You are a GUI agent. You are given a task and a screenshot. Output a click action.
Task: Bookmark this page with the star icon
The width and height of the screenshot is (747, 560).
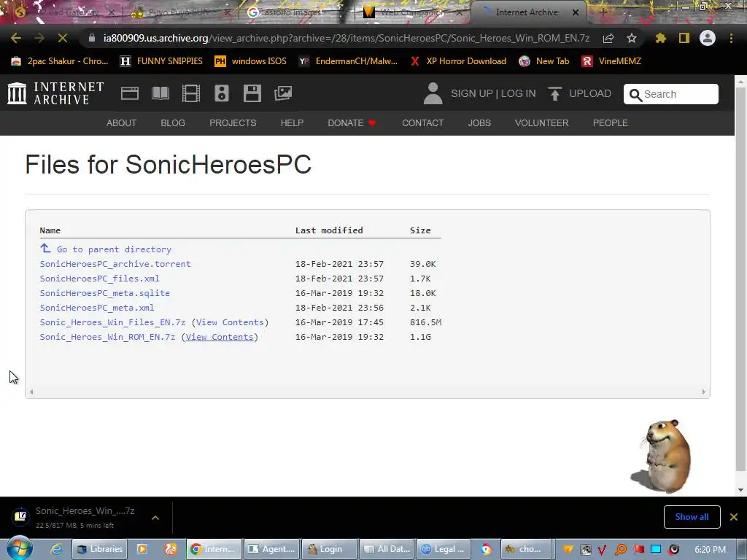pyautogui.click(x=632, y=38)
